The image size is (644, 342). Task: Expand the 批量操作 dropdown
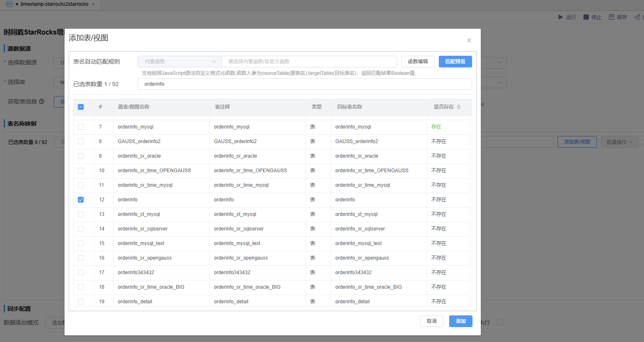[619, 142]
